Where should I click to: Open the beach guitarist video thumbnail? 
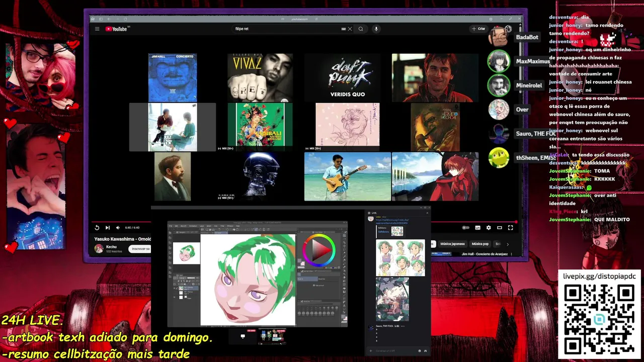click(x=348, y=176)
